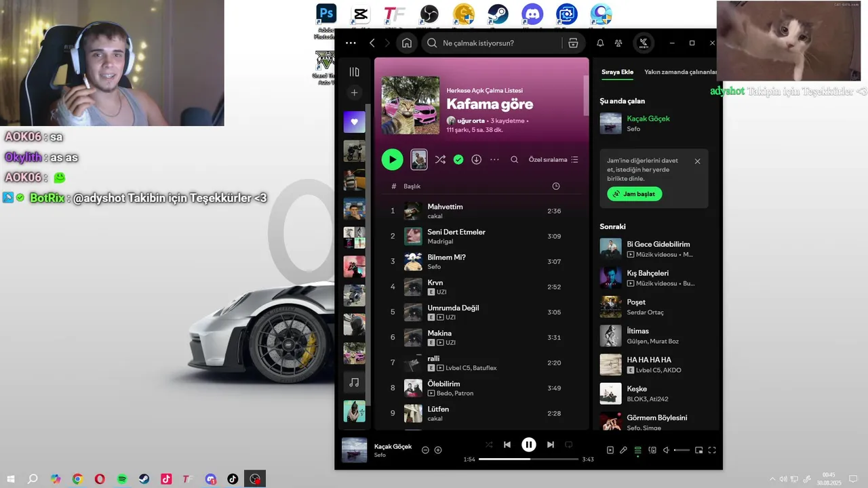Toggle the queue panel icon
Viewport: 868px width, 488px height.
click(637, 450)
